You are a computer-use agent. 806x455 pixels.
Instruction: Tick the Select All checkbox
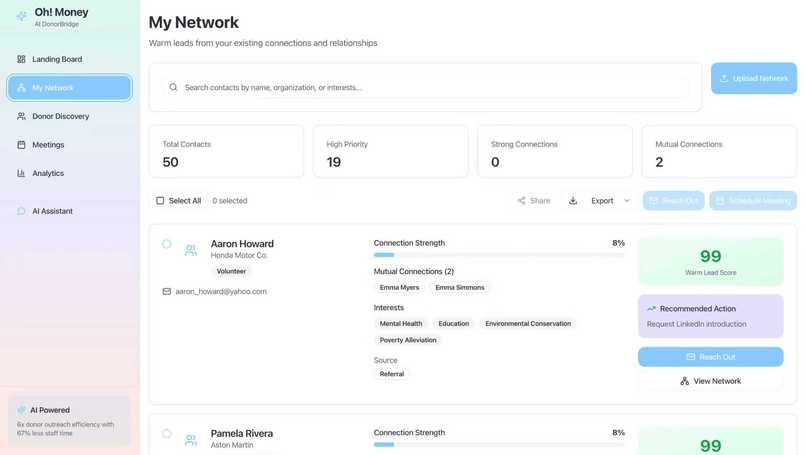click(x=160, y=201)
